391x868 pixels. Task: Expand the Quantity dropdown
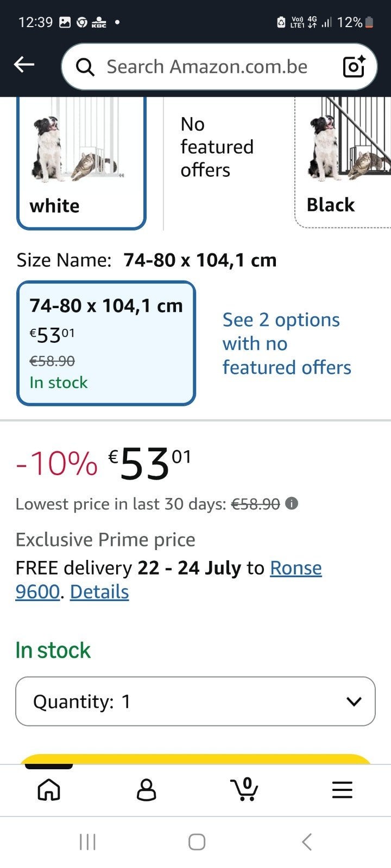click(x=195, y=701)
